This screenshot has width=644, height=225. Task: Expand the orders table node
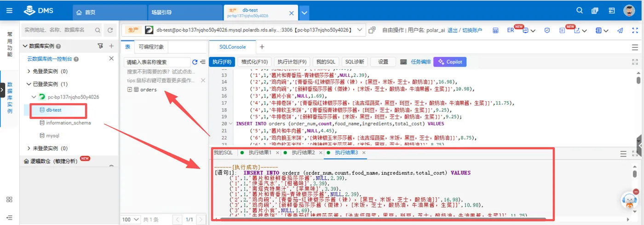click(130, 90)
